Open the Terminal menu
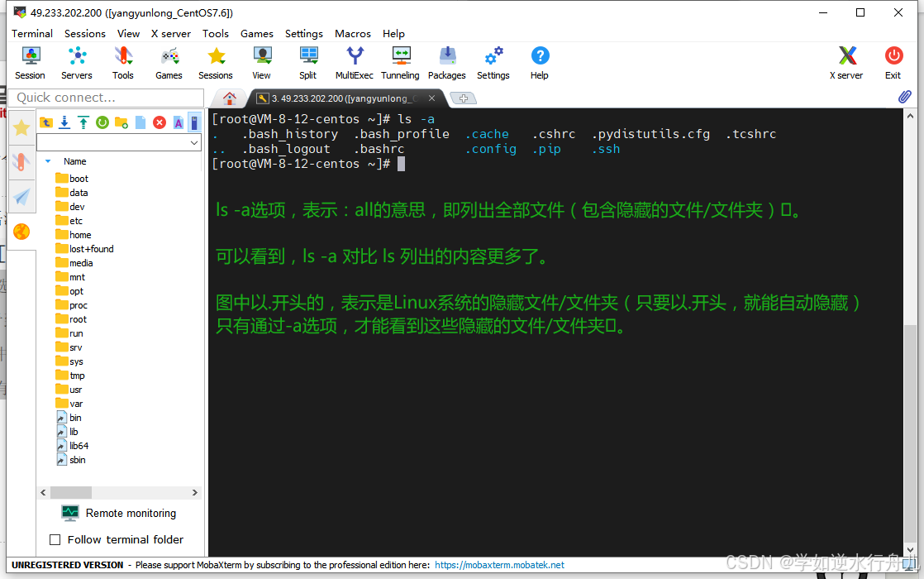Image resolution: width=924 pixels, height=579 pixels. point(32,34)
